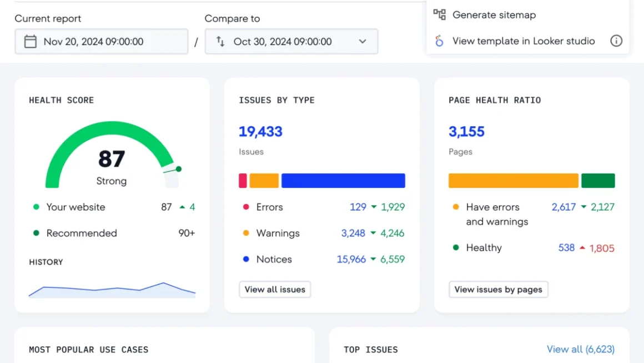644x363 pixels.
Task: Click the Have errors count 2,617
Action: [x=563, y=207]
